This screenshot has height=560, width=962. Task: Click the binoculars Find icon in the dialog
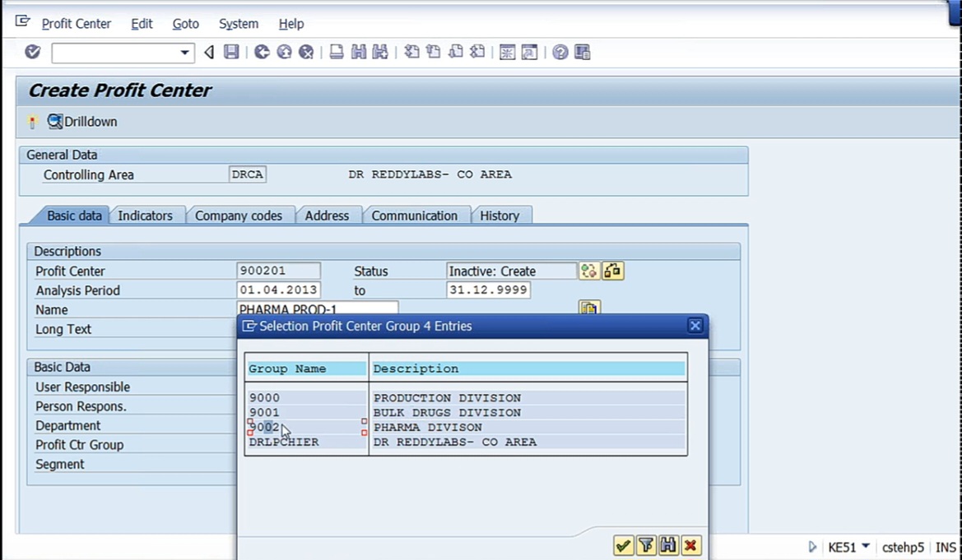pos(668,544)
